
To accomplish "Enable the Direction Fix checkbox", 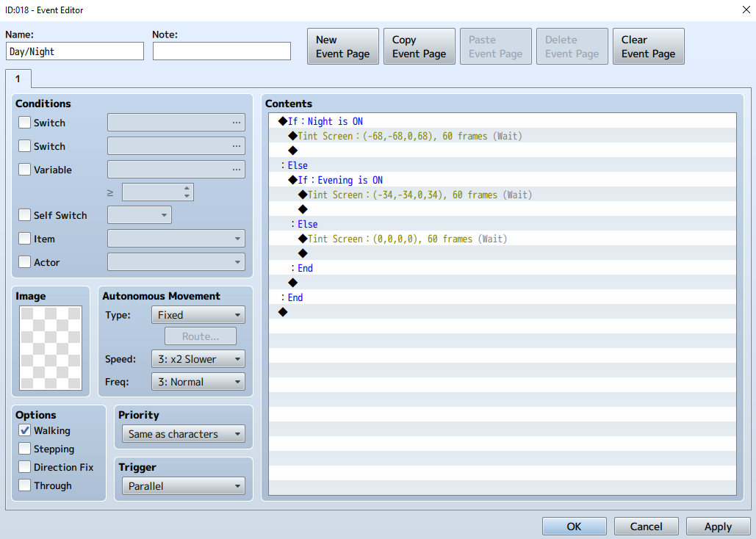I will (24, 467).
